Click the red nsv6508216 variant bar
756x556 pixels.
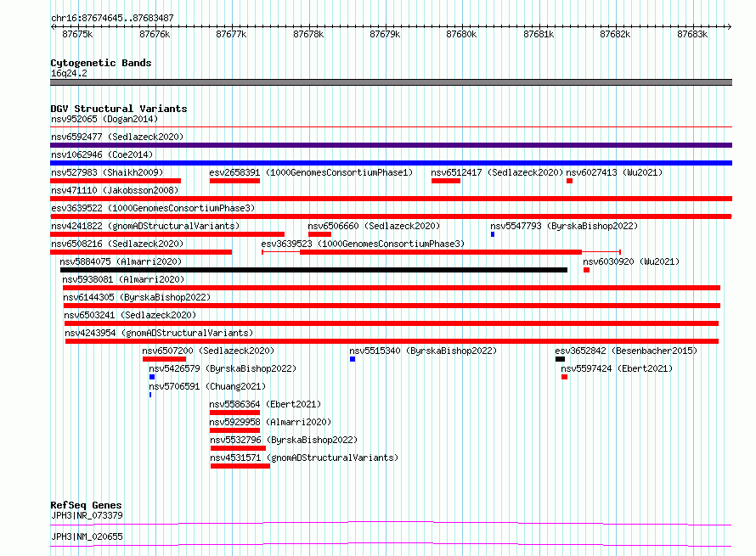point(141,252)
